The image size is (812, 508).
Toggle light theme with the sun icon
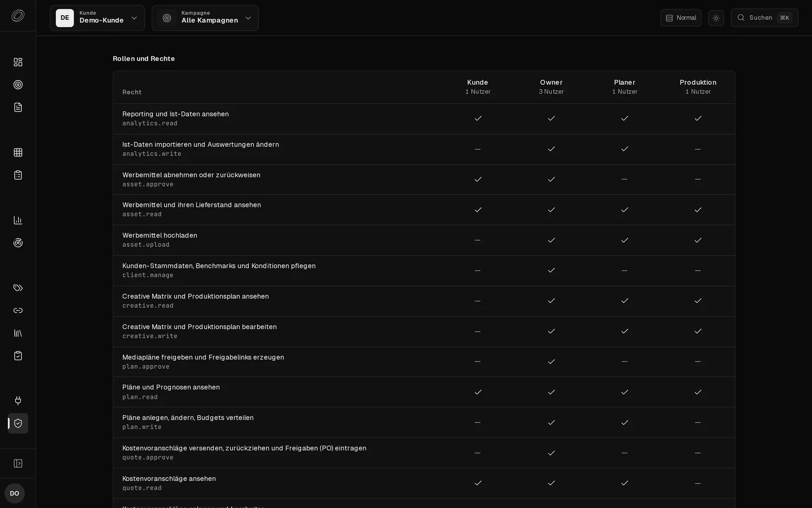point(716,18)
